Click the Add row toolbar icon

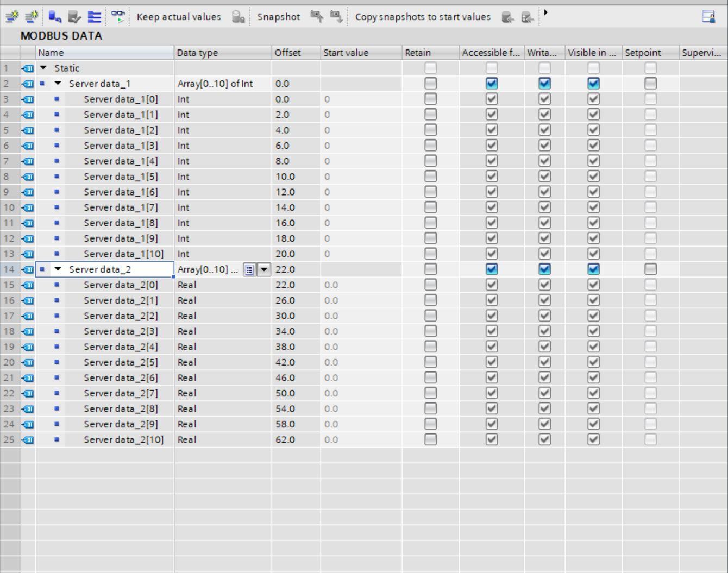pyautogui.click(x=32, y=17)
